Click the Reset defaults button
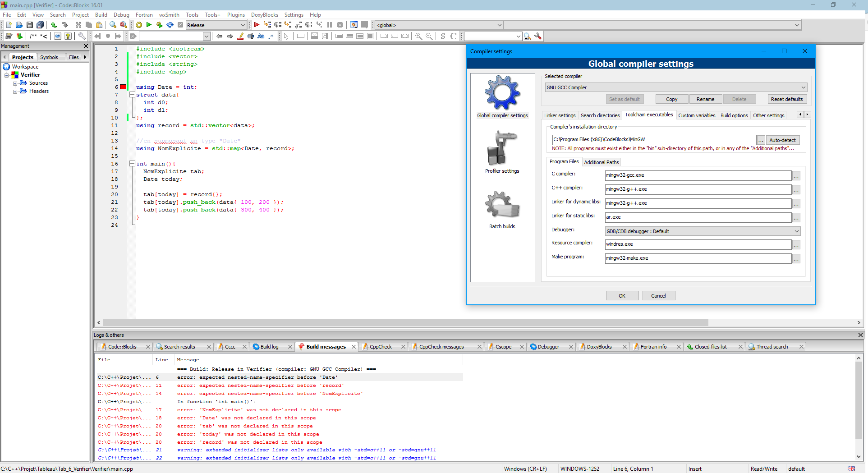Viewport: 868px width, 473px height. (x=787, y=99)
